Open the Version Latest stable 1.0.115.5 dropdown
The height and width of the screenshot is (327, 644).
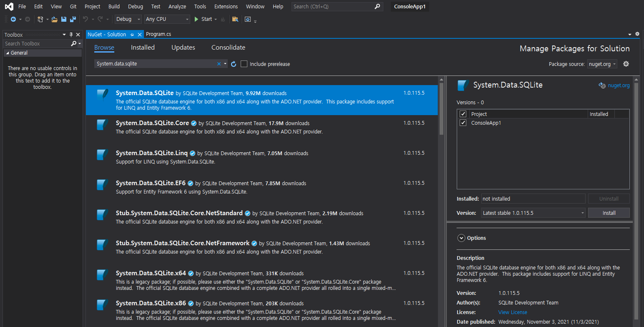pyautogui.click(x=533, y=213)
